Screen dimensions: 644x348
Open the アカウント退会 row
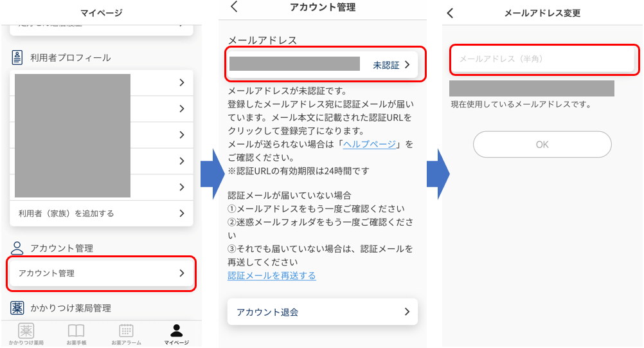coord(323,312)
